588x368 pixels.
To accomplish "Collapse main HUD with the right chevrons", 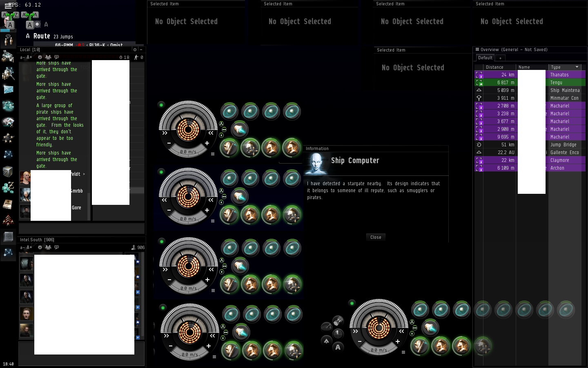I will coord(401,331).
